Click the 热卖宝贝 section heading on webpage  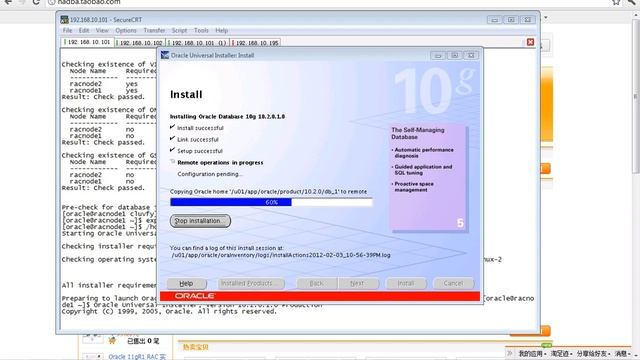196,347
